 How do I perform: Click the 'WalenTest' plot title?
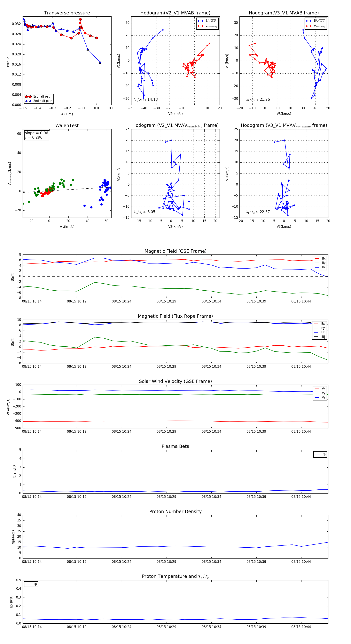click(67, 125)
